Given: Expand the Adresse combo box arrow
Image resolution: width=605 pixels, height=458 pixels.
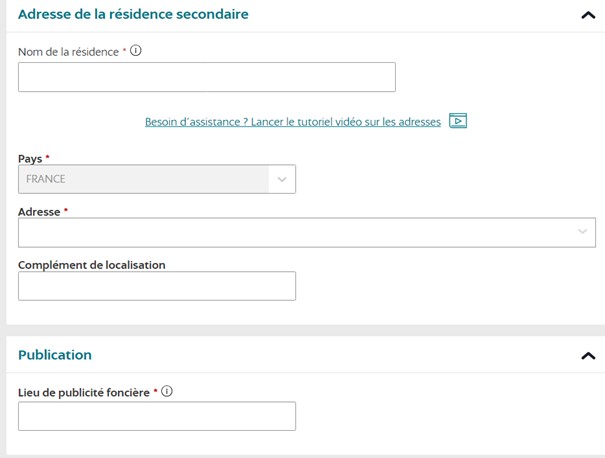Looking at the screenshot, I should pyautogui.click(x=582, y=232).
